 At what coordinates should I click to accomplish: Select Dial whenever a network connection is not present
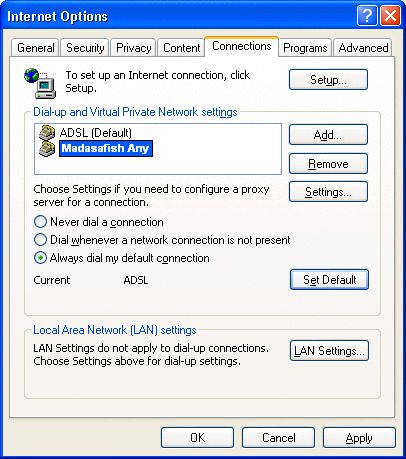tap(40, 240)
